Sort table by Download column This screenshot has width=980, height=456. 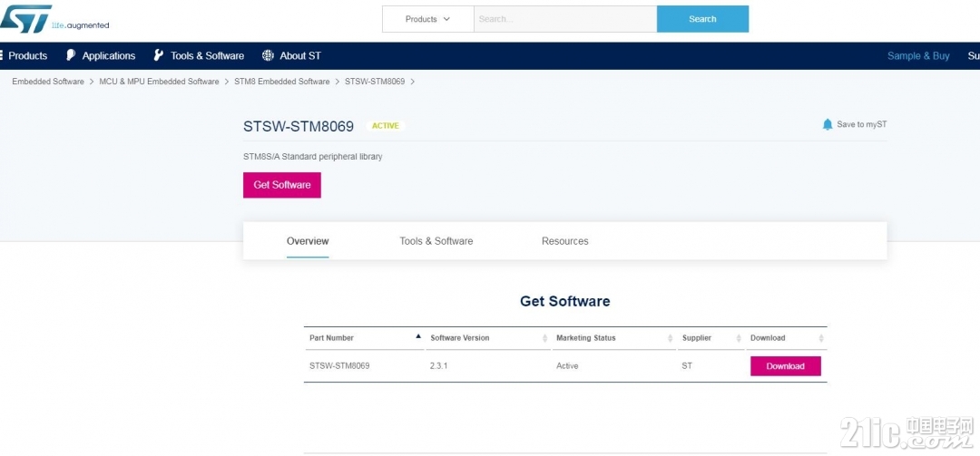coord(786,338)
